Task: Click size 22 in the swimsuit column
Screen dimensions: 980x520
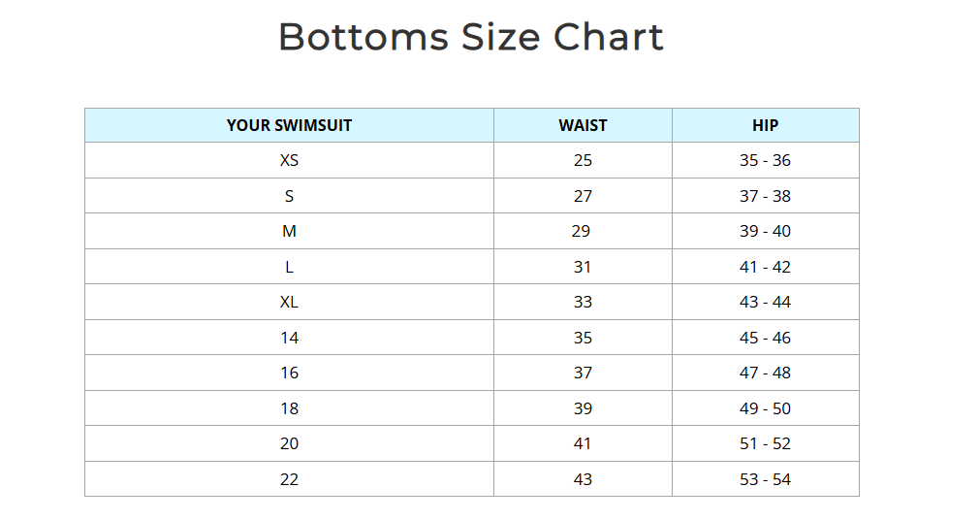Action: tap(289, 479)
